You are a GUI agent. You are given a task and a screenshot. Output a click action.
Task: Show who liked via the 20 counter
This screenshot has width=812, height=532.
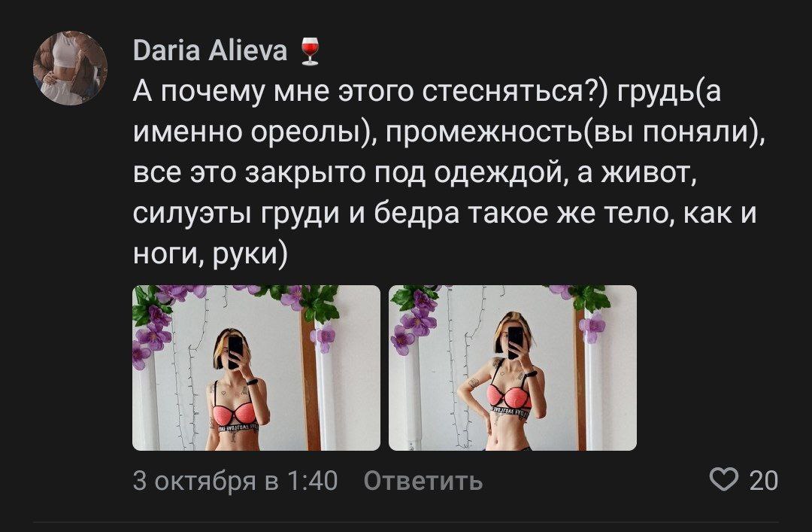(764, 481)
